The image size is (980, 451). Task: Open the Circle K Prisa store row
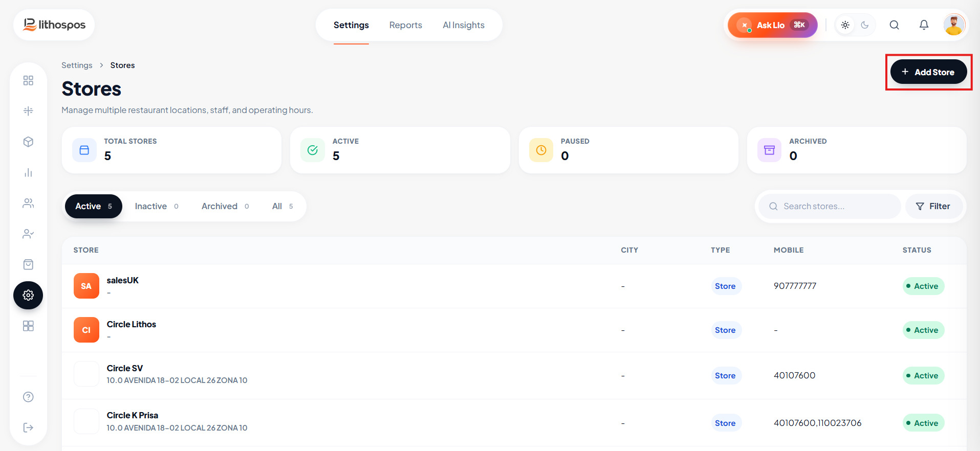coord(514,422)
